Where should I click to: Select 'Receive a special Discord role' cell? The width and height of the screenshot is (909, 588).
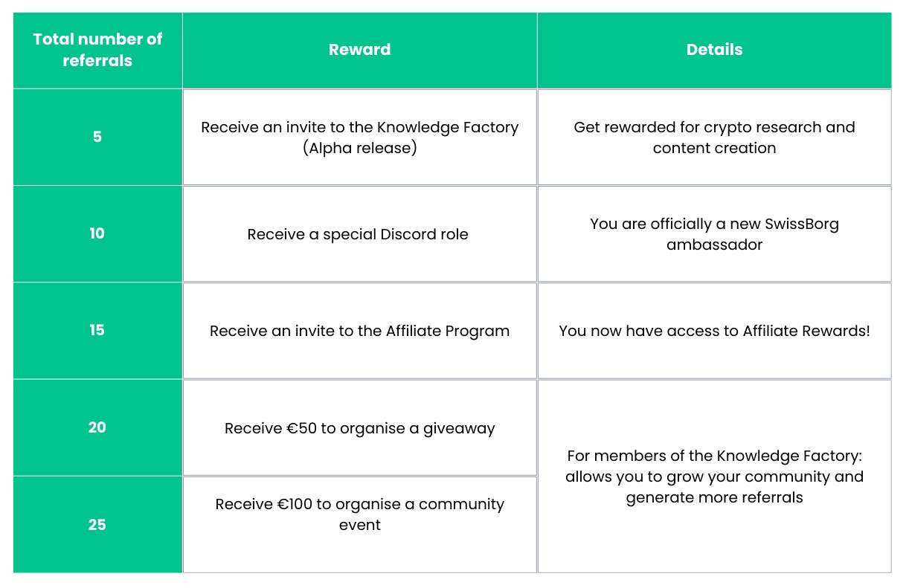pos(358,234)
